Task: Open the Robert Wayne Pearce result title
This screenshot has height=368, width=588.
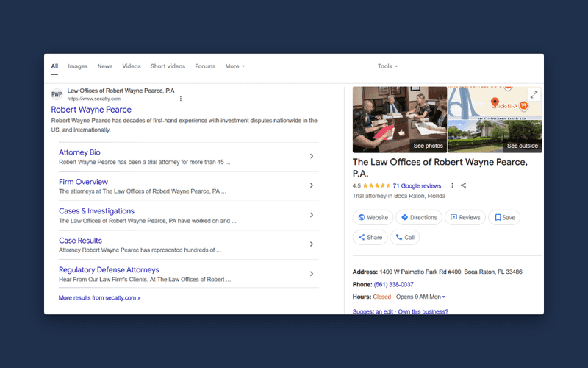Action: coord(91,110)
